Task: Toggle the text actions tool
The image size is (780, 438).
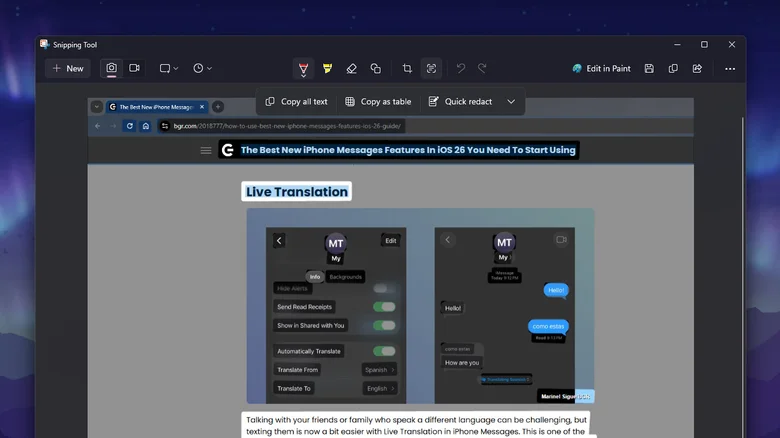Action: tap(431, 68)
